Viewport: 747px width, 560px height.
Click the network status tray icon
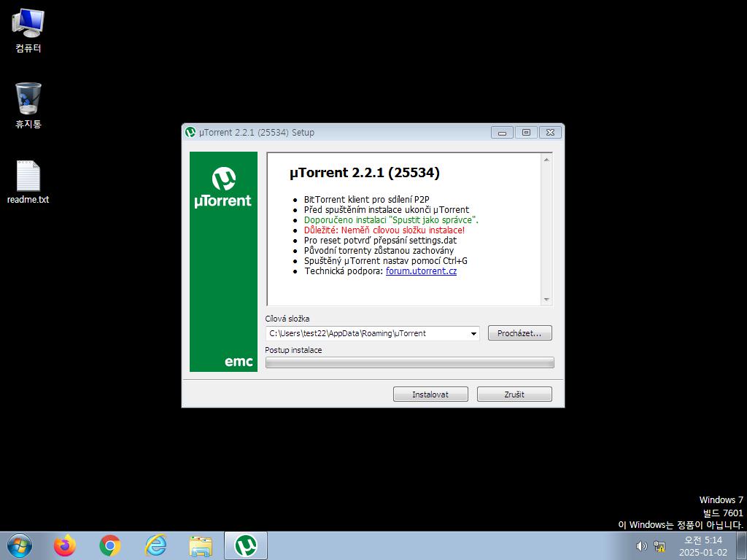click(659, 546)
